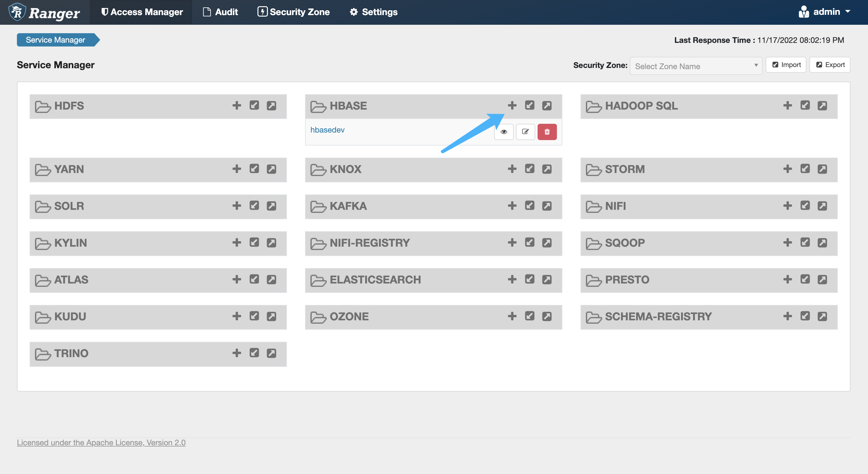Add a new KNOX service
The width and height of the screenshot is (868, 474).
point(512,169)
